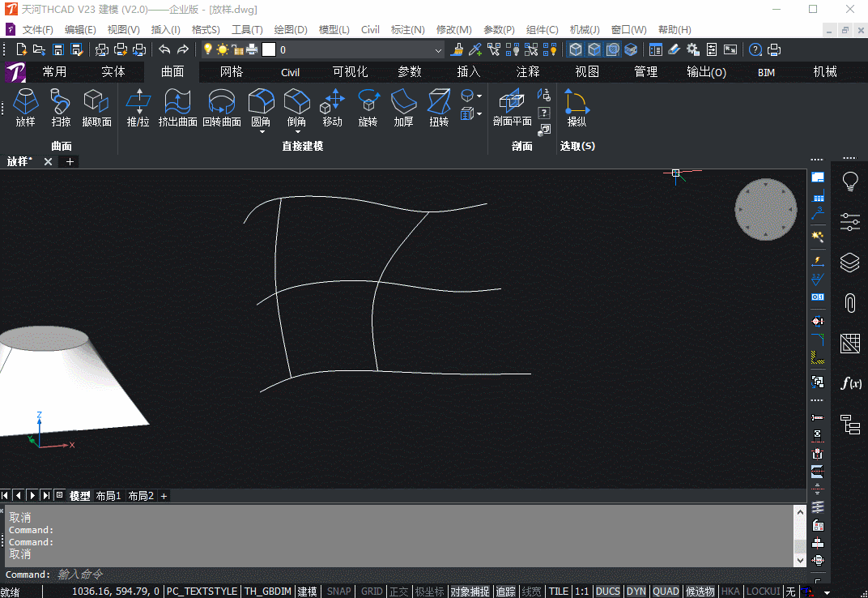Viewport: 868px width, 598px height.
Task: Add a new document tab with plus
Action: pos(70,162)
